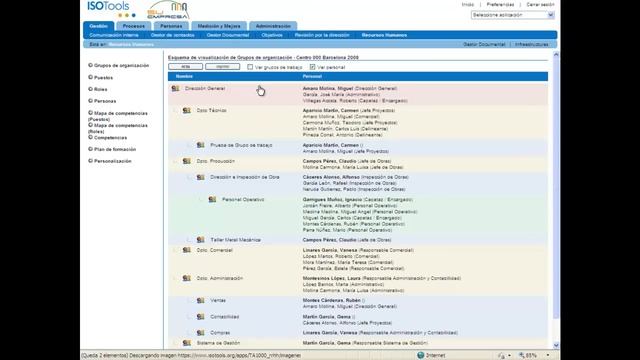Open Personalización in the sidebar
This screenshot has height=360, width=640.
(113, 161)
